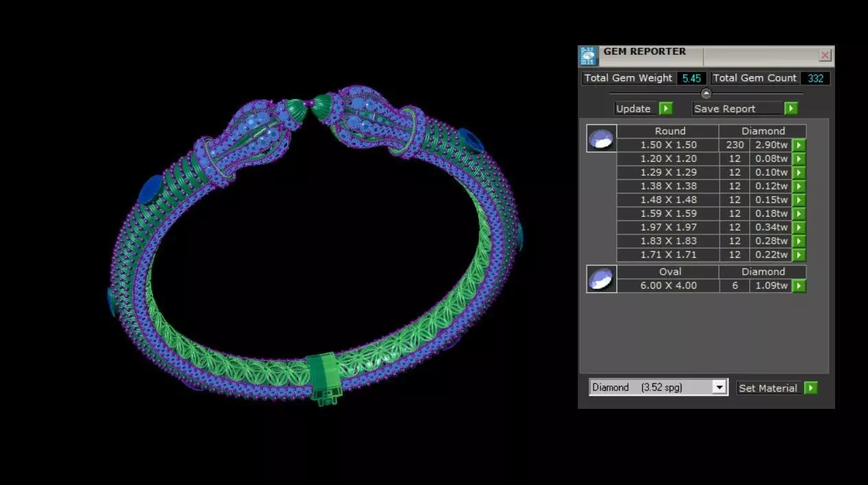The height and width of the screenshot is (485, 868).
Task: Select the 1.71 X 1.71 size cell
Action: [x=668, y=255]
